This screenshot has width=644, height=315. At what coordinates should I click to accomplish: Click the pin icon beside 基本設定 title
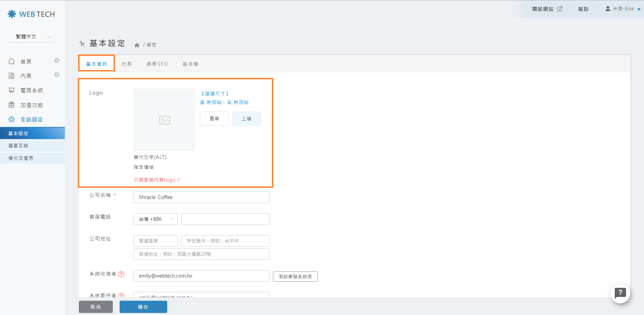tap(82, 44)
